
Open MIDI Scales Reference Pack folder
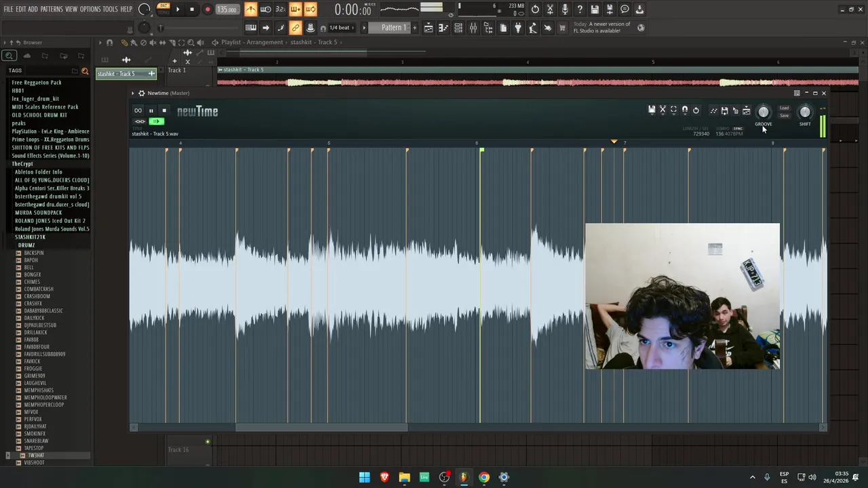pos(45,107)
